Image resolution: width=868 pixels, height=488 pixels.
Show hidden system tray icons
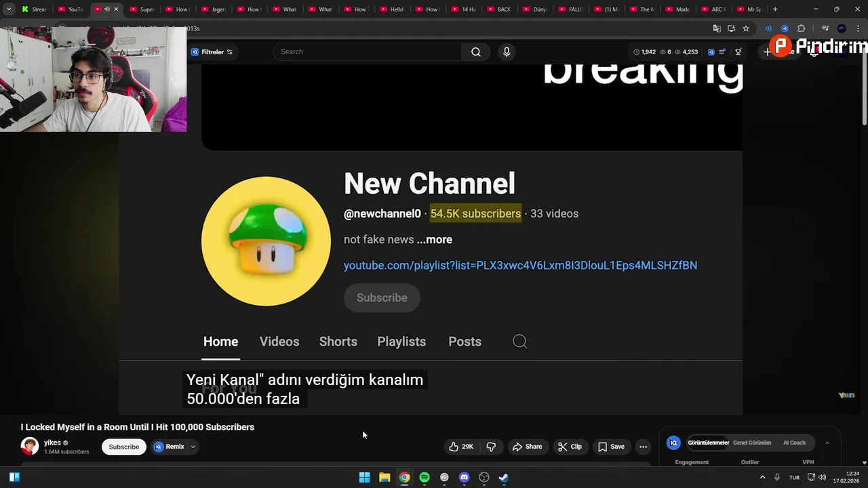click(x=762, y=477)
